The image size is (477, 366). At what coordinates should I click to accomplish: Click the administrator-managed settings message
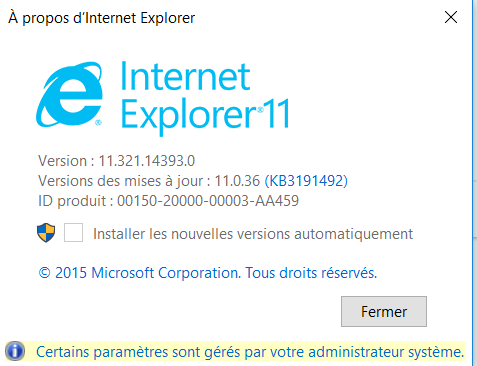point(250,352)
